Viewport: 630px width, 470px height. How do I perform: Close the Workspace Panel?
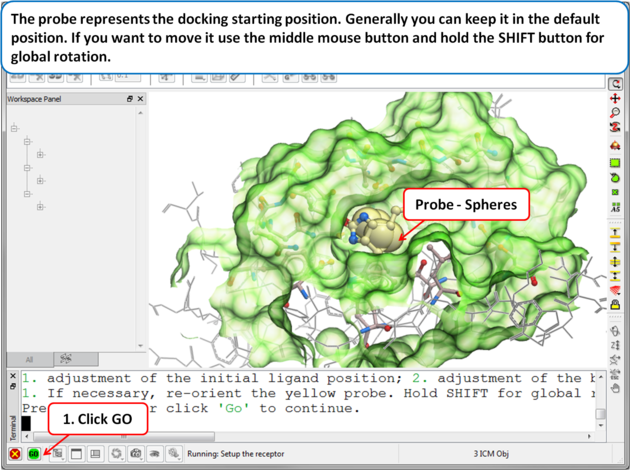coord(140,99)
